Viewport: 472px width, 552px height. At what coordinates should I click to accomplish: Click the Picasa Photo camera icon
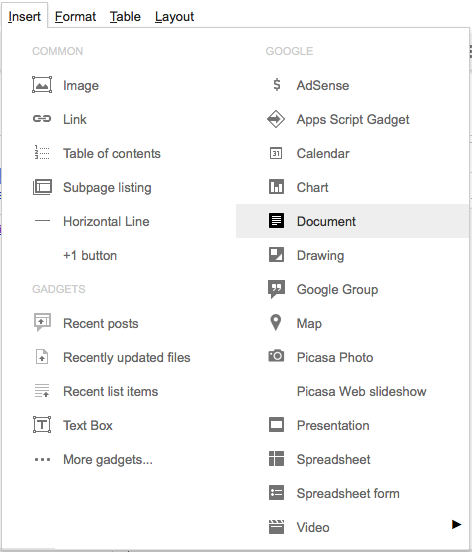(x=276, y=356)
